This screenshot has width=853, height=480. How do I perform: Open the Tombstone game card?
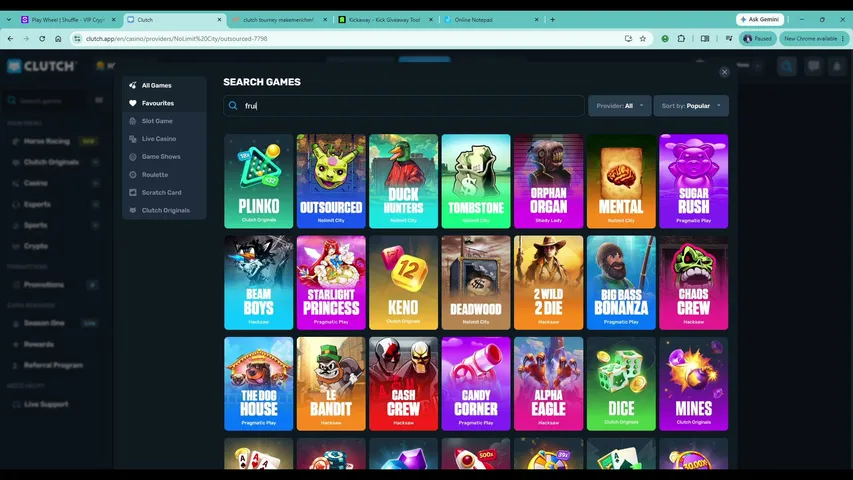(x=476, y=181)
